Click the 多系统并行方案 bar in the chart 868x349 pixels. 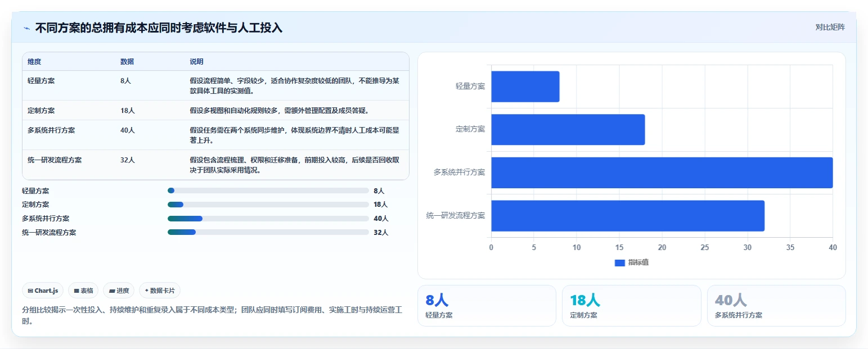click(662, 173)
